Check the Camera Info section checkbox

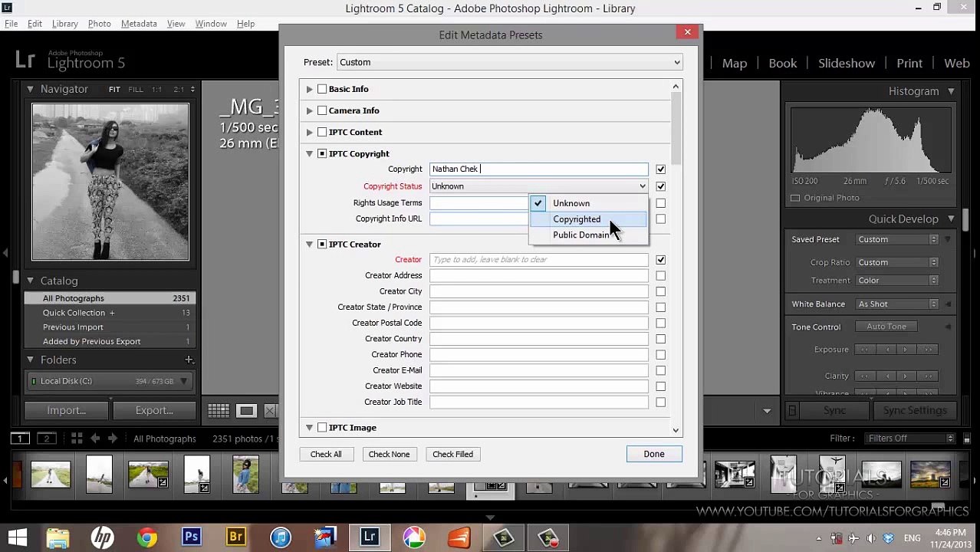322,110
